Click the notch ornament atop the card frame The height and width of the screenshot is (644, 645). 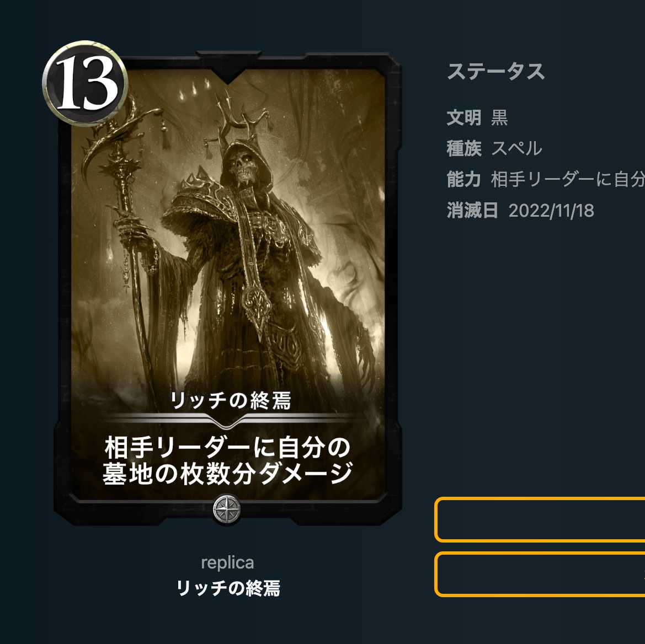228,67
